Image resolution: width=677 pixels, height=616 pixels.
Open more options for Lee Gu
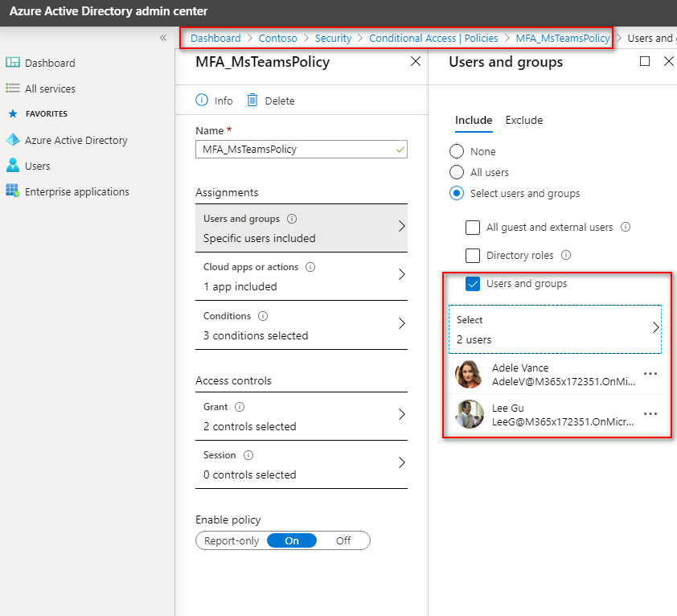(x=650, y=414)
